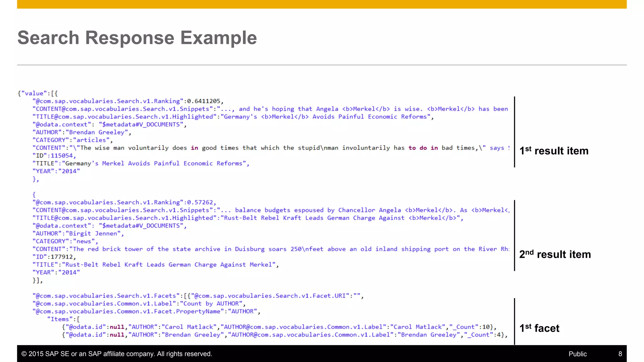Click the '1st result item' annotation label
This screenshot has width=644, height=362.
(x=554, y=151)
